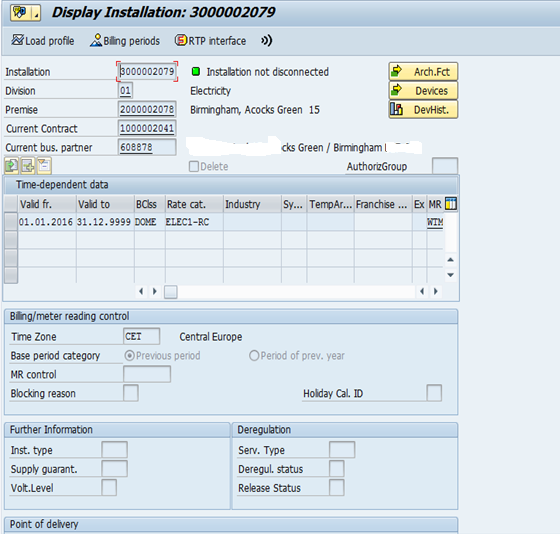Click the Arch.Fct navigation button
Image resolution: width=560 pixels, height=534 pixels.
tap(423, 72)
